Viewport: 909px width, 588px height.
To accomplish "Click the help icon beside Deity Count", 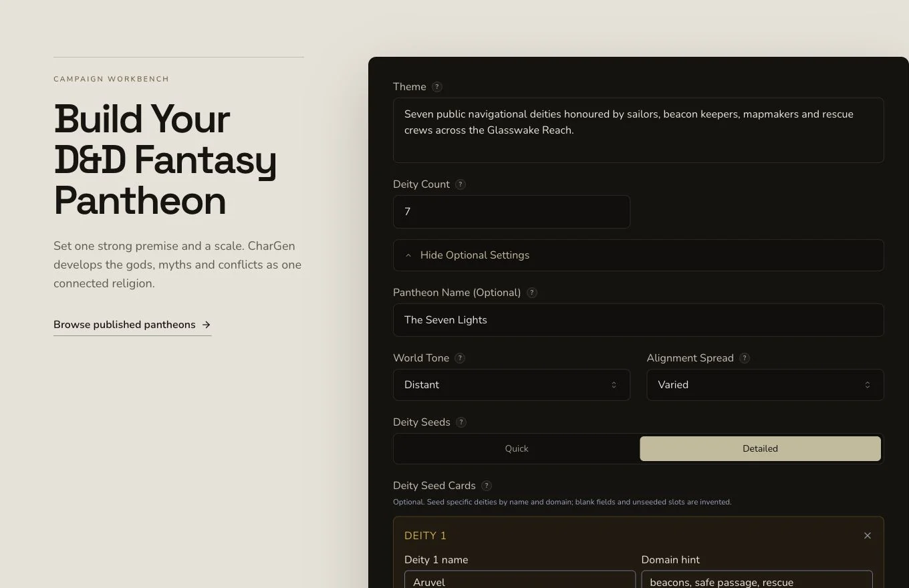I will pyautogui.click(x=461, y=184).
